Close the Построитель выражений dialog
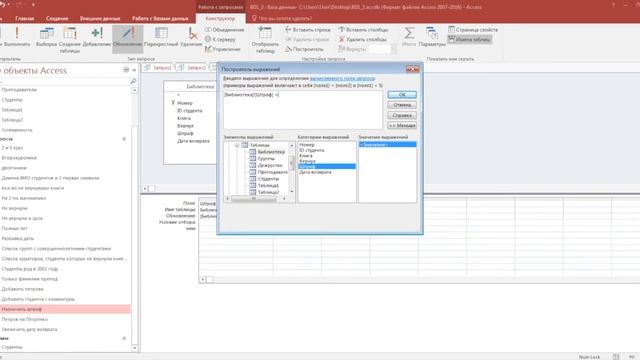The height and width of the screenshot is (360, 640). coord(413,69)
